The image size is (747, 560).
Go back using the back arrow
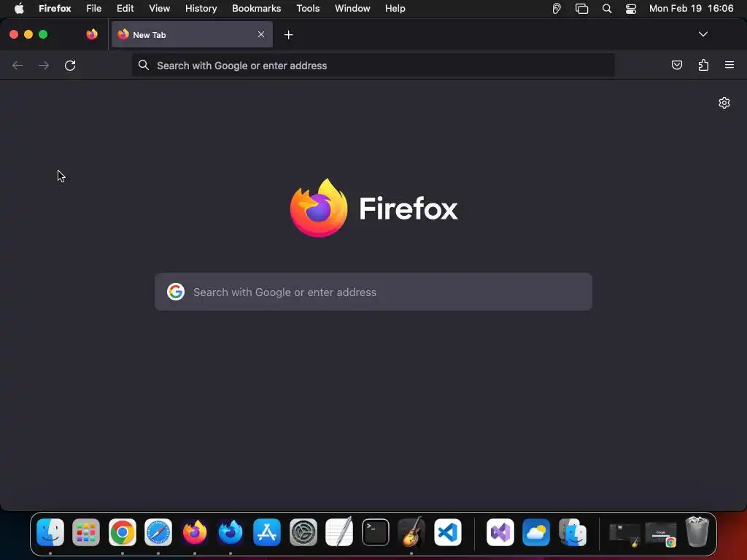tap(18, 65)
